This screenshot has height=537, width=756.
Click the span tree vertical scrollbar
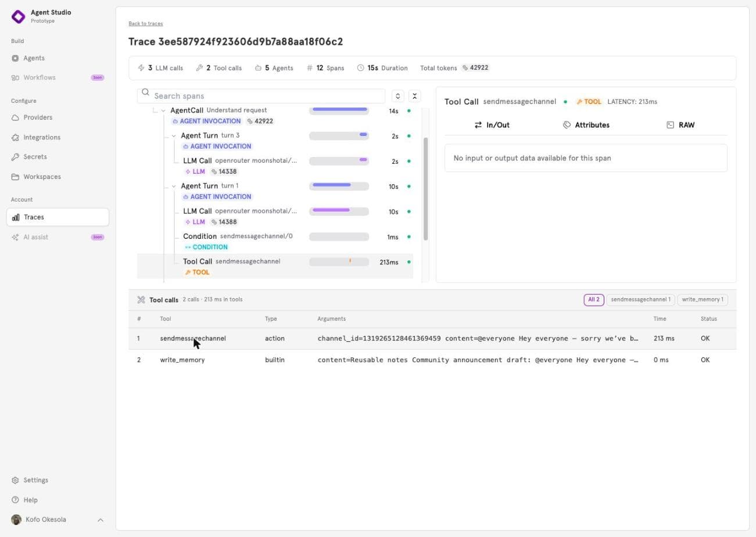point(426,189)
